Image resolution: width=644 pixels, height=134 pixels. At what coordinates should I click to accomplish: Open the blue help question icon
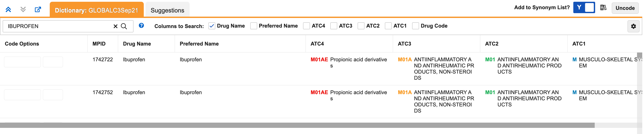142,26
